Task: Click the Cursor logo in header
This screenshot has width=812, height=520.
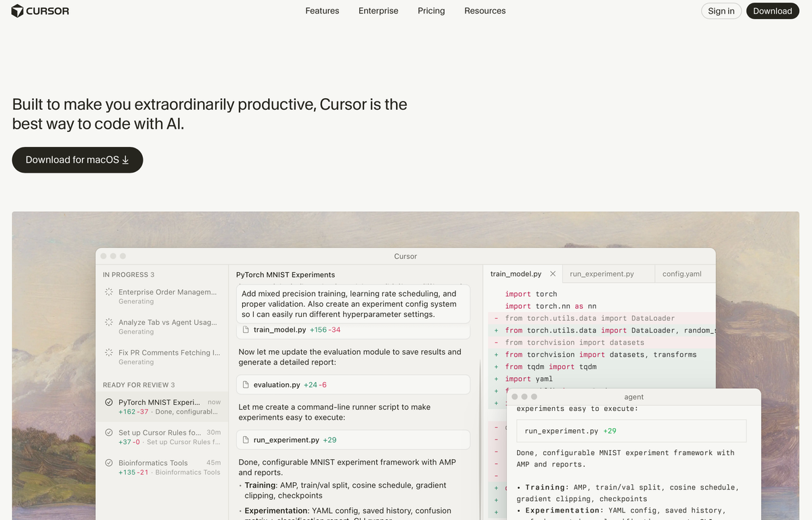Action: [x=40, y=11]
